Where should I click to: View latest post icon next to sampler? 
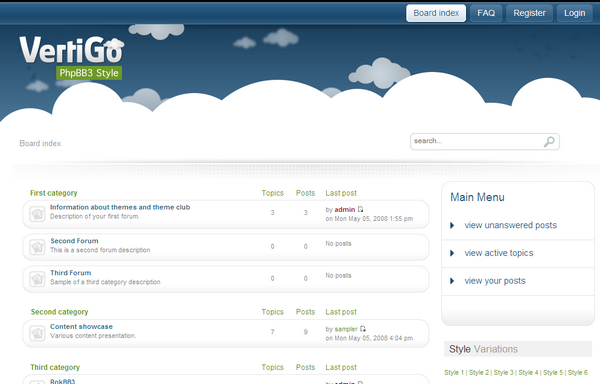pos(363,329)
